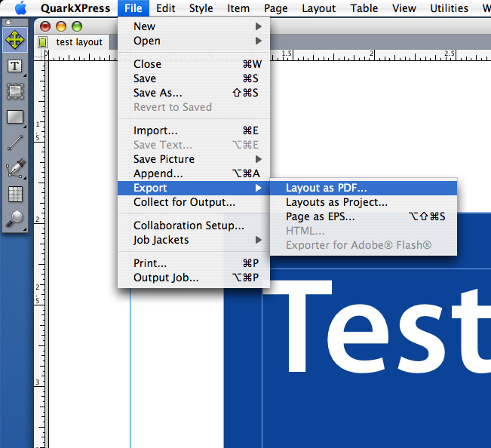Image resolution: width=491 pixels, height=448 pixels.
Task: Switch to the test layout tab
Action: click(72, 42)
